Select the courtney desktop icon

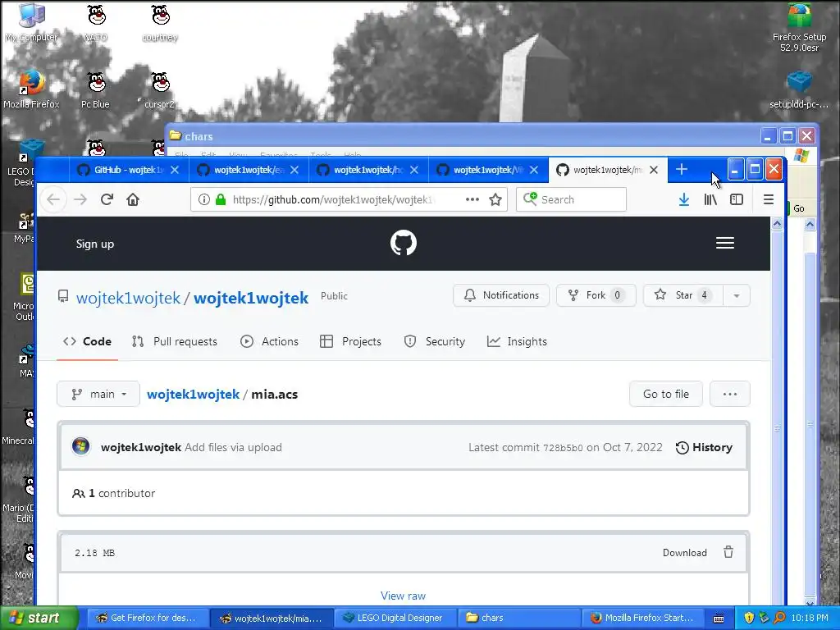(x=160, y=23)
